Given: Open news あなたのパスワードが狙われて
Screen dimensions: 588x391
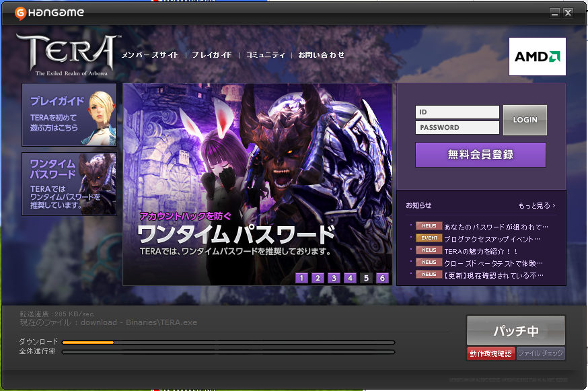Looking at the screenshot, I should (x=496, y=227).
